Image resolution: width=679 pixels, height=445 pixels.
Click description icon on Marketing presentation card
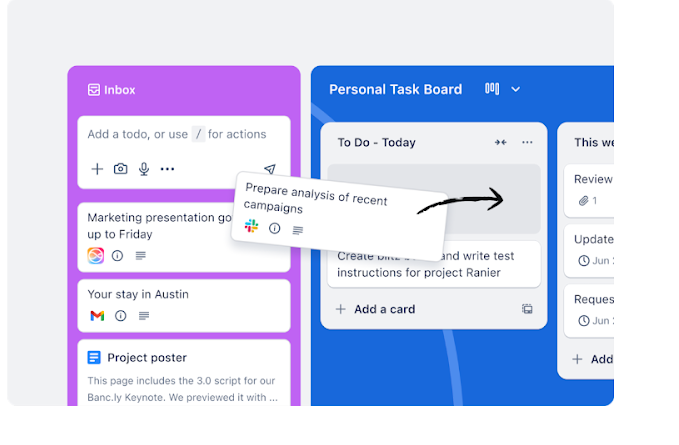pyautogui.click(x=140, y=256)
